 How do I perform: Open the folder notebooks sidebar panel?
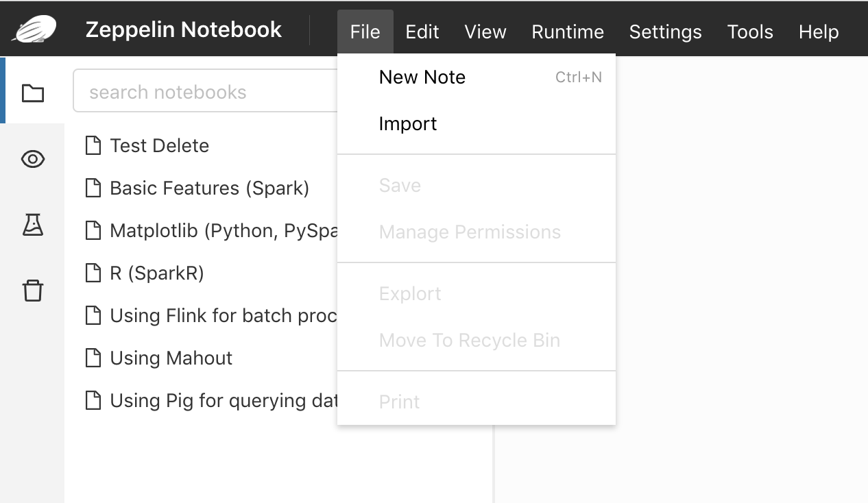(x=33, y=93)
